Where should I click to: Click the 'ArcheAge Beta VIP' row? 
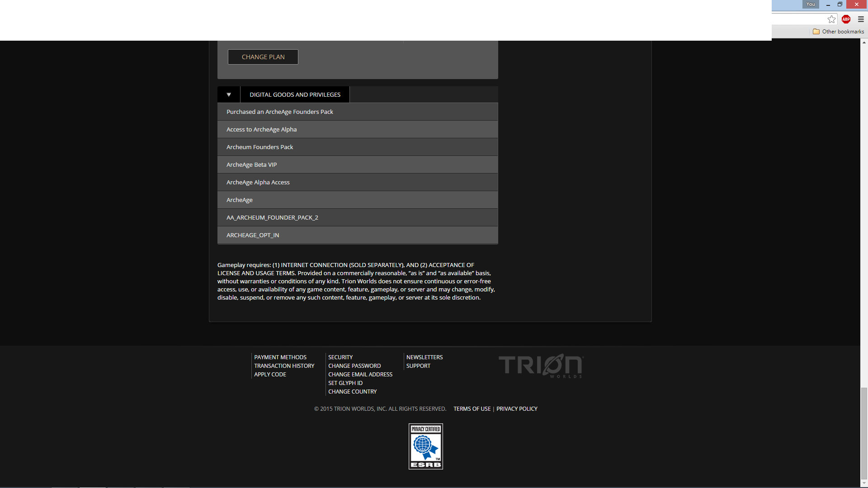[358, 164]
